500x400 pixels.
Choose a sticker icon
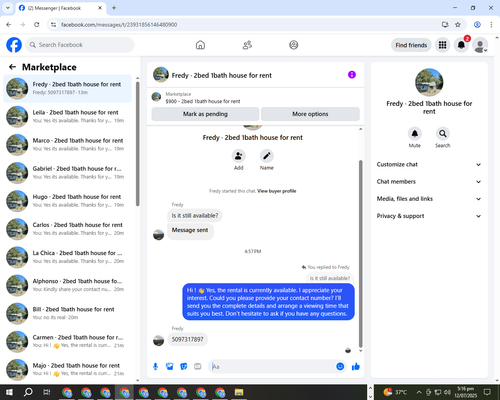point(184,367)
